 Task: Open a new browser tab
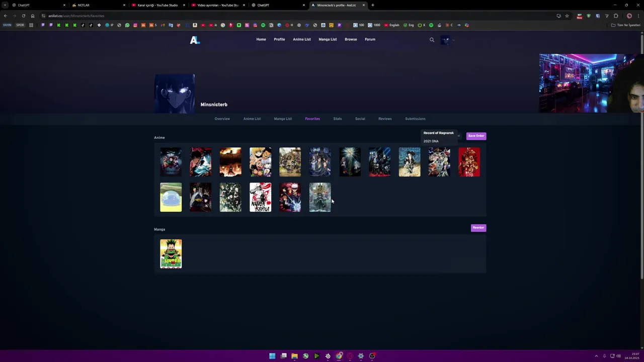372,5
